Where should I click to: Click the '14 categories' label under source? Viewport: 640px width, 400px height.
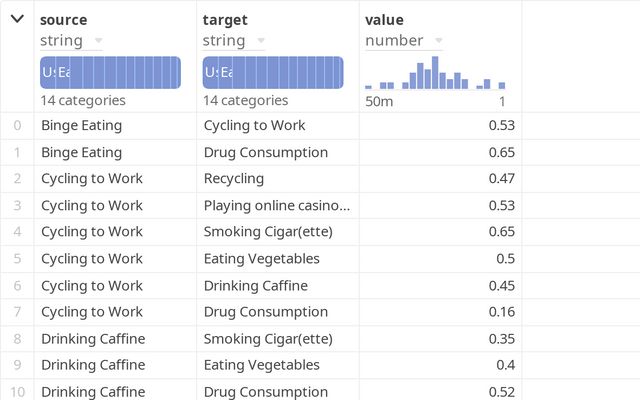pyautogui.click(x=83, y=101)
